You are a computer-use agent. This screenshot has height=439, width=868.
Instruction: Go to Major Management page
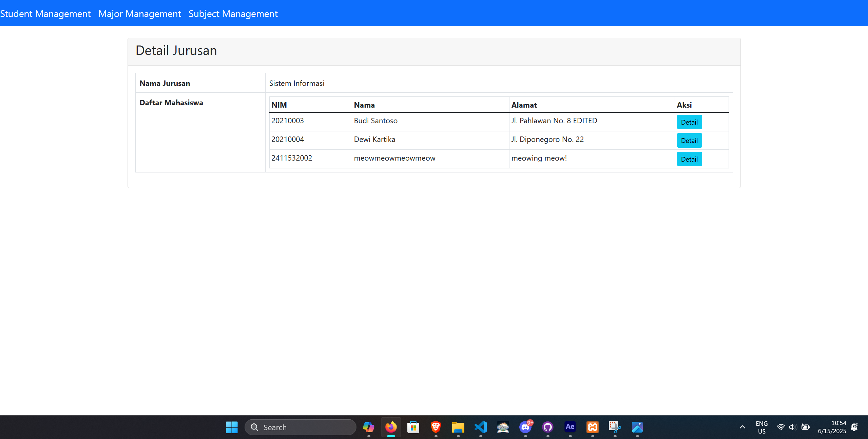pos(139,14)
